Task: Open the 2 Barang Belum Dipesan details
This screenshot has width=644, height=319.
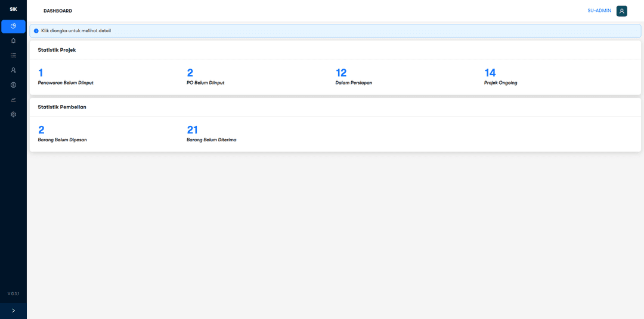Action: coord(41,129)
